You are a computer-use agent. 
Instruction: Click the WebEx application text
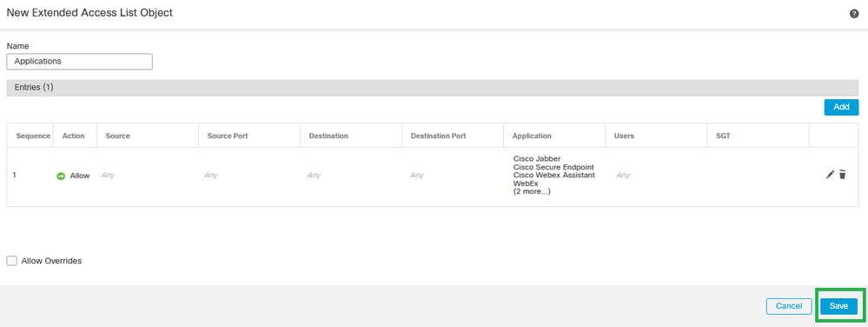click(x=526, y=183)
